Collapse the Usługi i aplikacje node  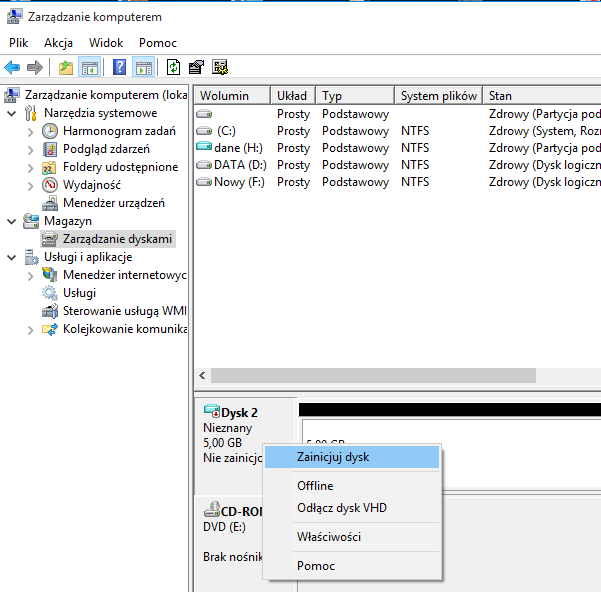point(12,257)
